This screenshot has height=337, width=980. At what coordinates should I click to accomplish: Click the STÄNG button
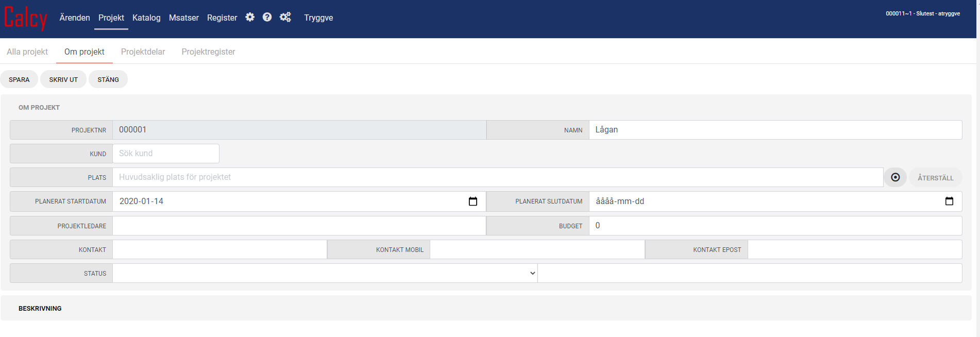(x=108, y=79)
